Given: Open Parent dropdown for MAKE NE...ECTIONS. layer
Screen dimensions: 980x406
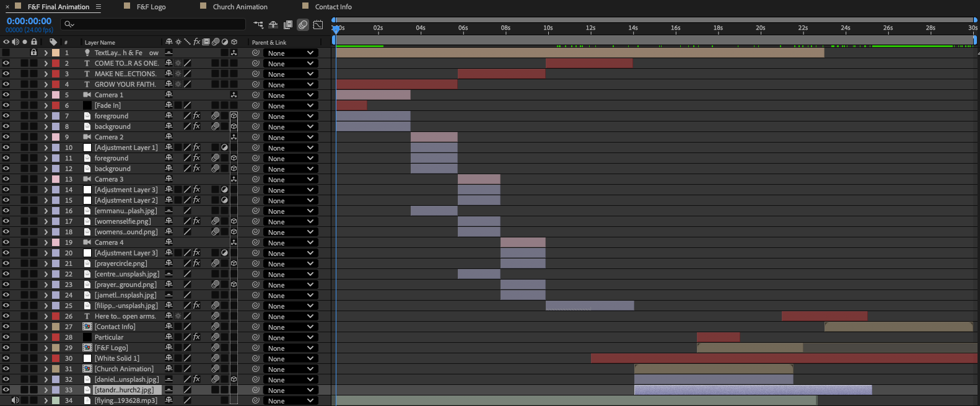Looking at the screenshot, I should [x=291, y=74].
